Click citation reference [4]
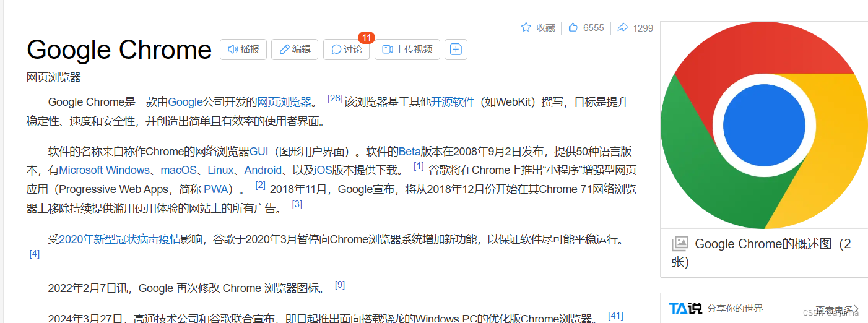 [35, 254]
